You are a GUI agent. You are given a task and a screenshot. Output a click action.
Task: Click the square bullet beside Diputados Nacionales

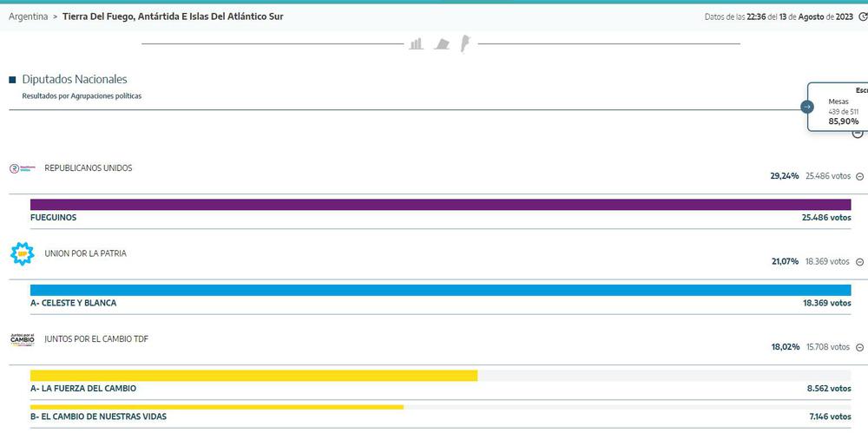pos(12,80)
